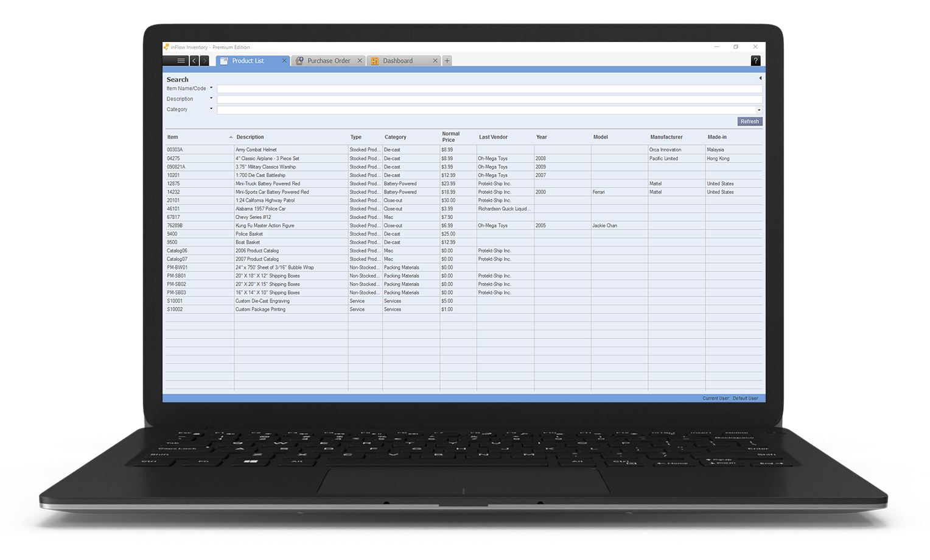Click the Dashboard tab icon
The height and width of the screenshot is (560, 930).
coord(375,61)
